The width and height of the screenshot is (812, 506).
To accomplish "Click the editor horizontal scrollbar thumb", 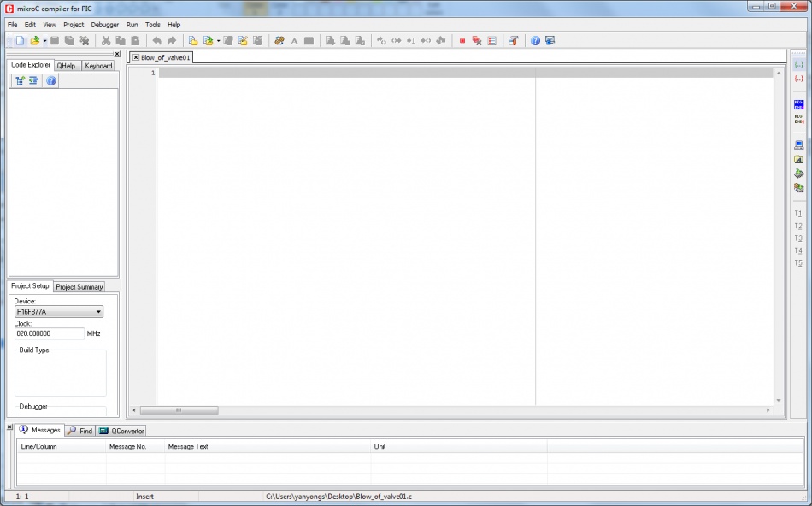I will click(179, 410).
